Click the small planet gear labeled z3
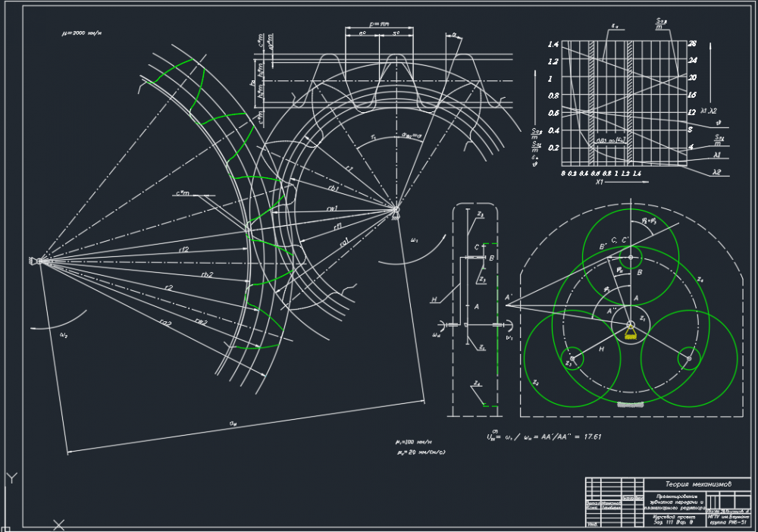This screenshot has height=532, width=758. tap(574, 358)
